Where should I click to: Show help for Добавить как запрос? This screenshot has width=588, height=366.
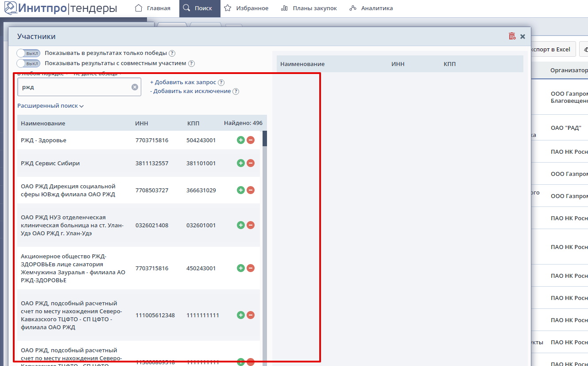pos(221,82)
